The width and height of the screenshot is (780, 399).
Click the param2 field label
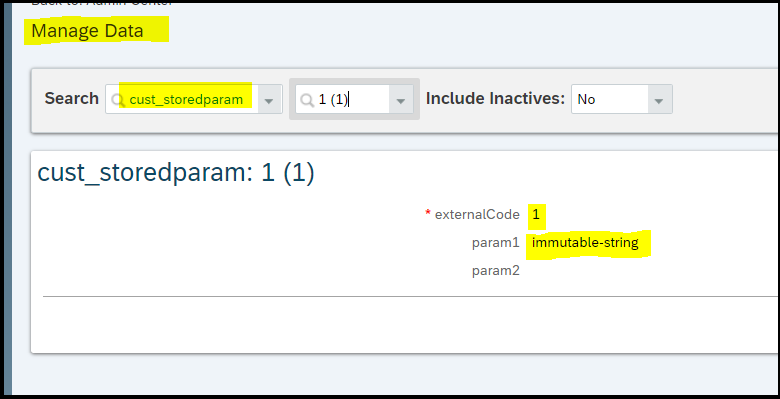(495, 271)
